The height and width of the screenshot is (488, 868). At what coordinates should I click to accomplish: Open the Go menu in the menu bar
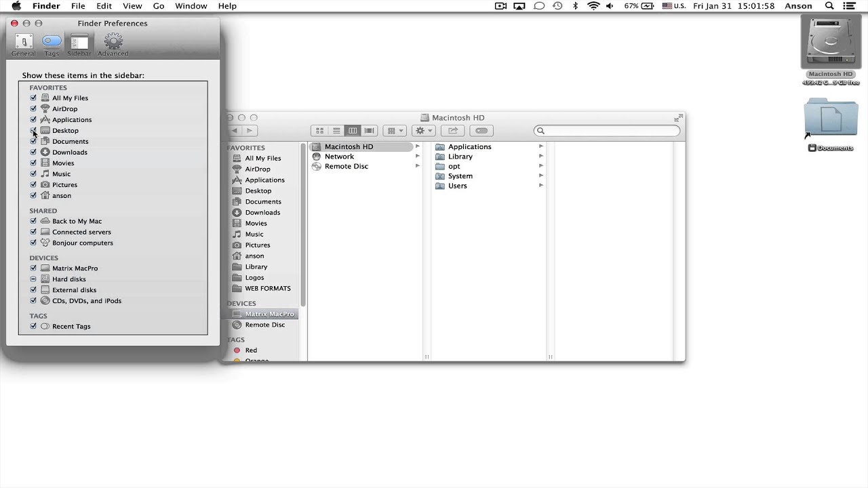158,5
